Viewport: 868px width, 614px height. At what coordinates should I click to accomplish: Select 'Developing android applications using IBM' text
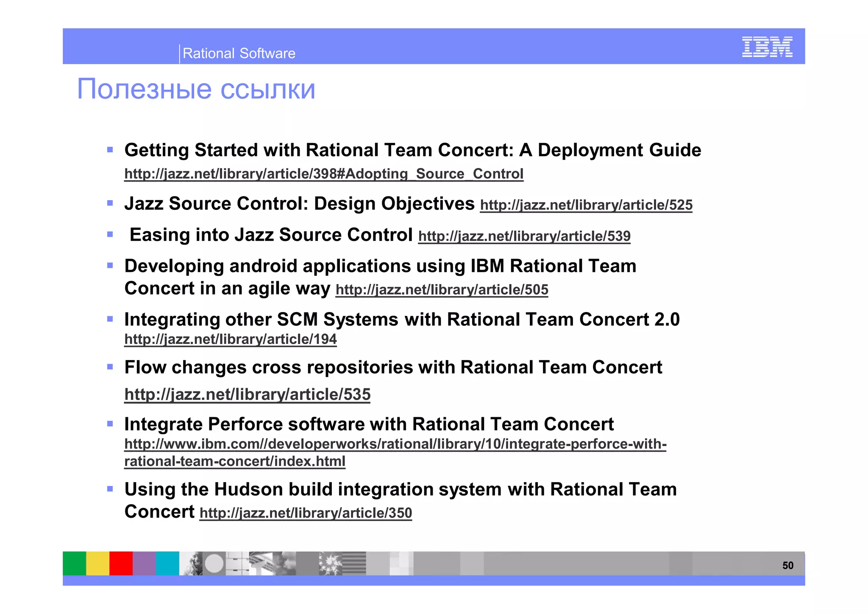[314, 266]
